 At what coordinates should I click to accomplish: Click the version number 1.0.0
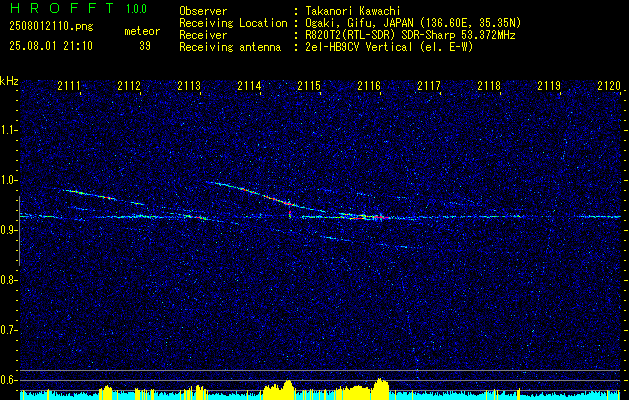pos(136,9)
